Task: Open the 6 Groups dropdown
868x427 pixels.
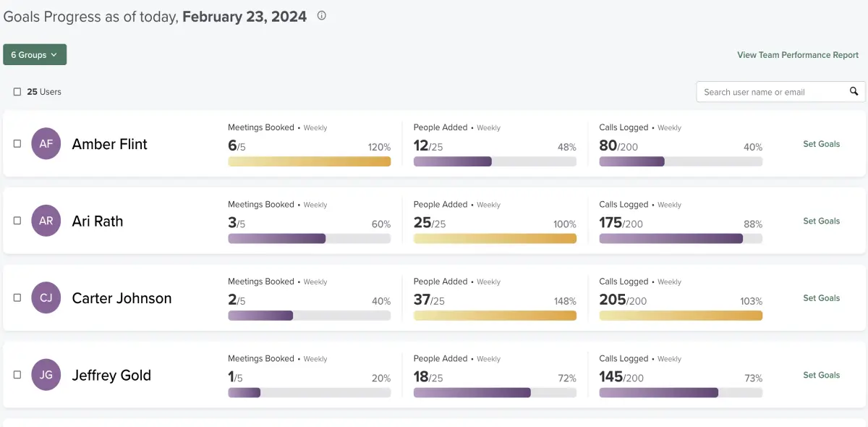Action: (x=35, y=55)
